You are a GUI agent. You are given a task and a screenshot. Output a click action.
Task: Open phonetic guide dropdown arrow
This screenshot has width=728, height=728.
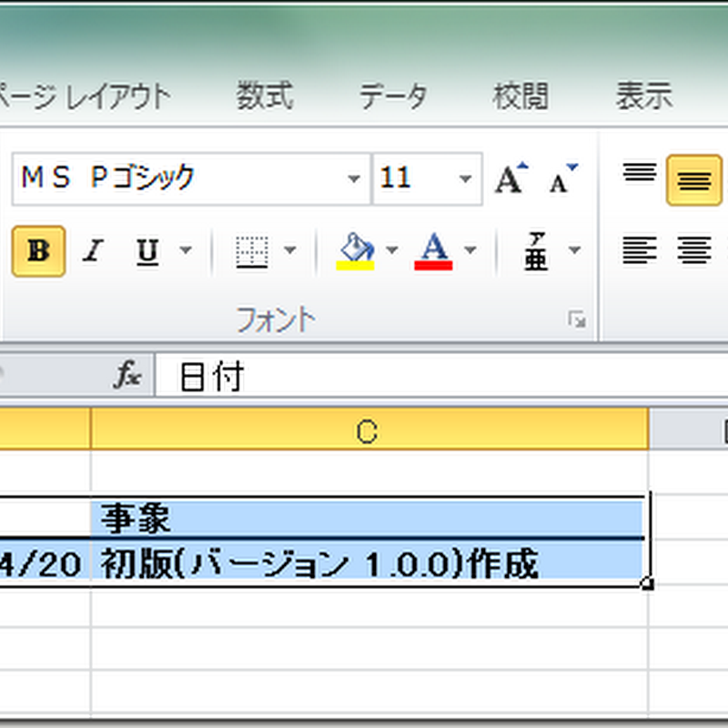pos(575,251)
